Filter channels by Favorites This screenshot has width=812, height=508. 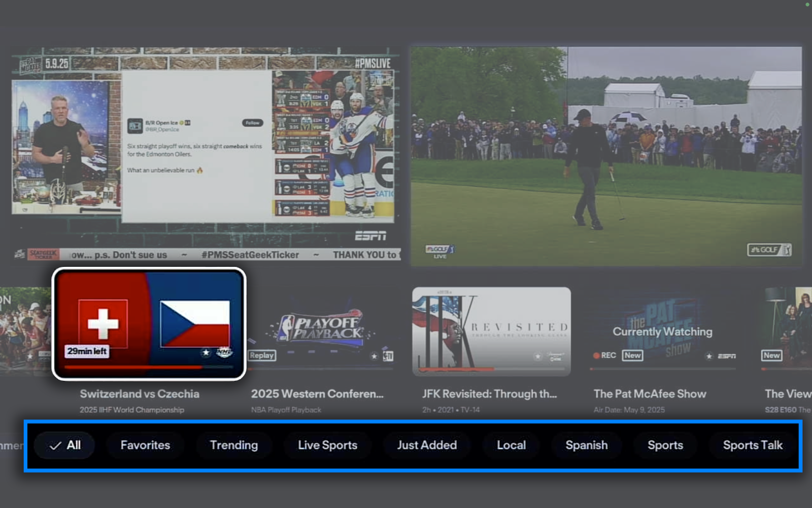(145, 446)
